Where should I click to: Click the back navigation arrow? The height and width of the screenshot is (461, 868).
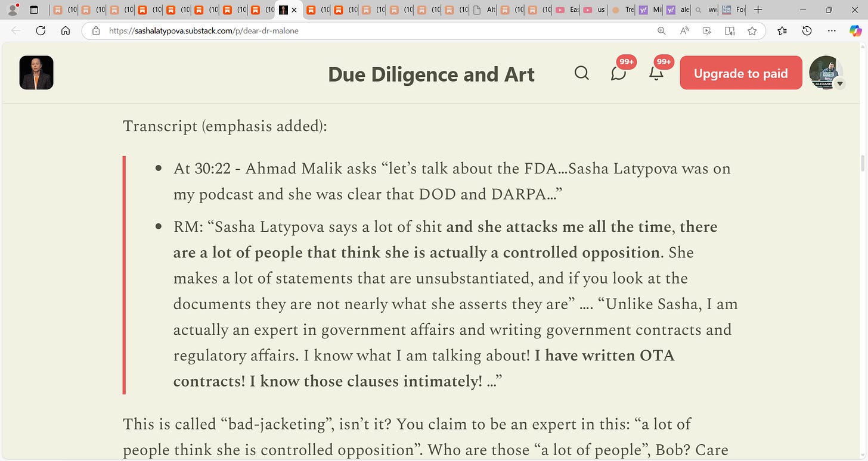click(15, 31)
